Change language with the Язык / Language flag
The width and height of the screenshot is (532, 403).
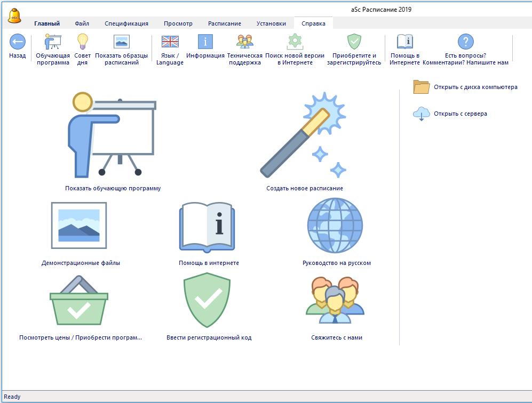170,42
